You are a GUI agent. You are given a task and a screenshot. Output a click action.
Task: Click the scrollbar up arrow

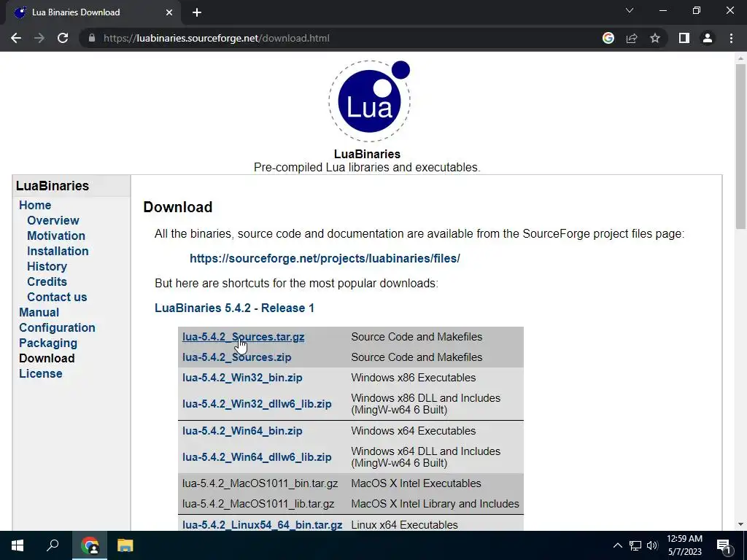740,58
